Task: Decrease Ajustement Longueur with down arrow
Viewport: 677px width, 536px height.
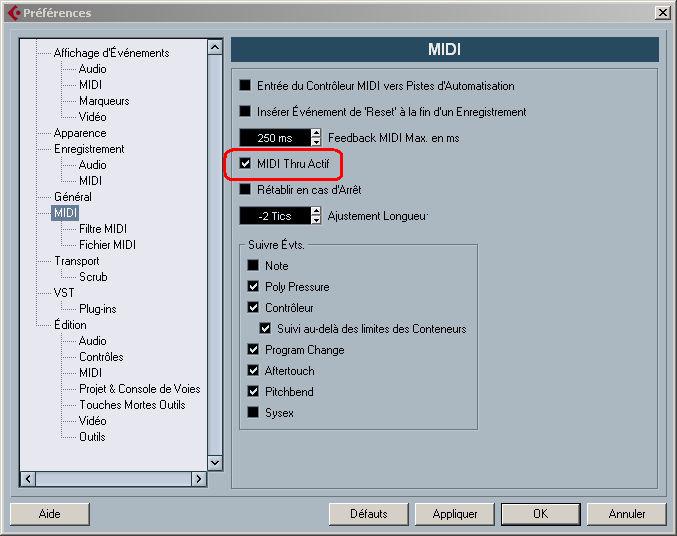Action: (316, 220)
